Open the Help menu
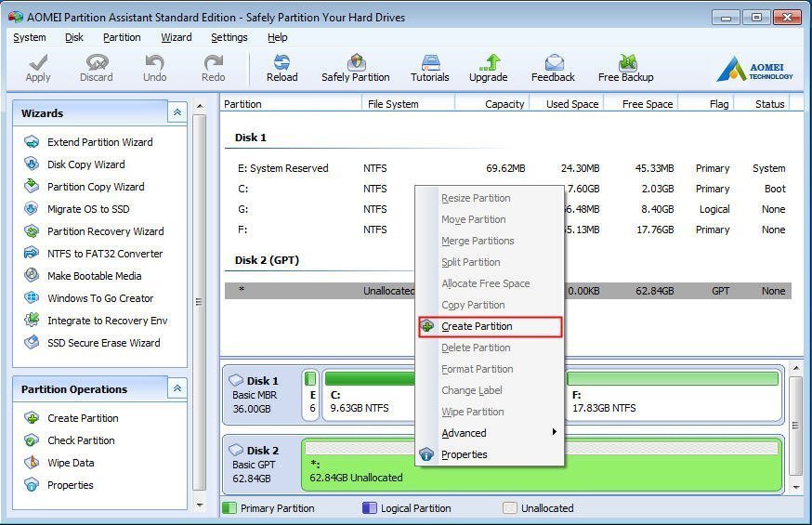 277,37
